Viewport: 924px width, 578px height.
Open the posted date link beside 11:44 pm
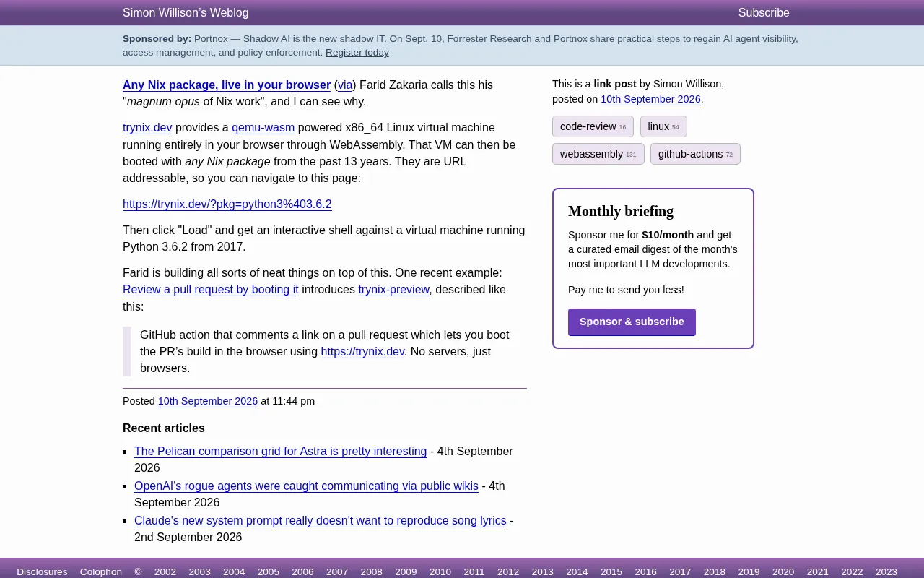tap(208, 401)
